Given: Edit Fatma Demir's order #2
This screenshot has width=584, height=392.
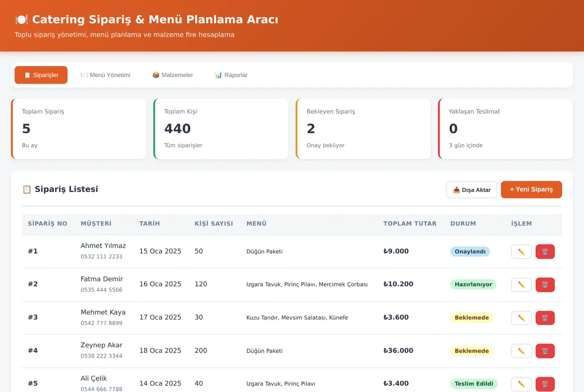Looking at the screenshot, I should [521, 285].
